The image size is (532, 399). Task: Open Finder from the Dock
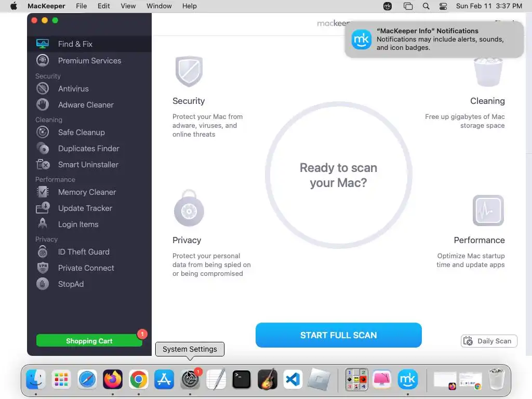point(36,379)
